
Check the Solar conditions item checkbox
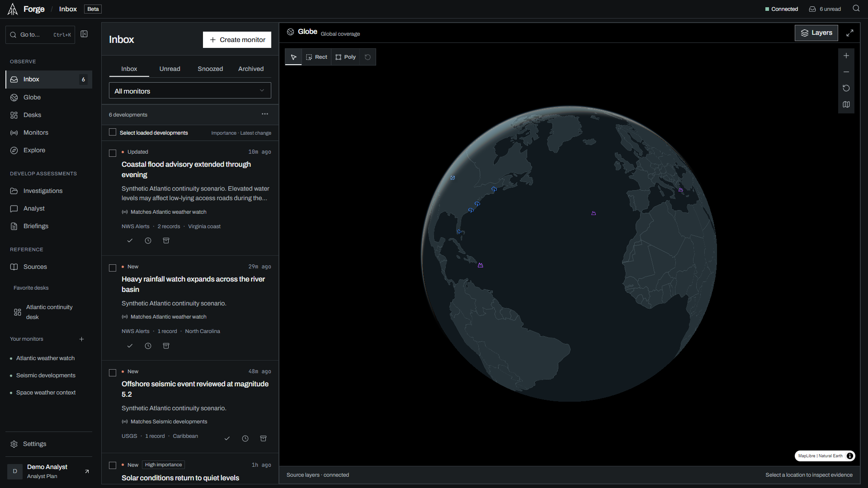click(x=113, y=465)
